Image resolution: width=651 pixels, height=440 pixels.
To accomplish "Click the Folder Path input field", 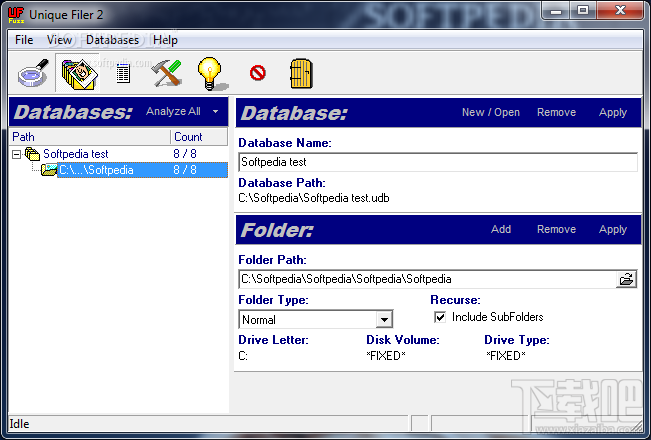I will tap(428, 279).
